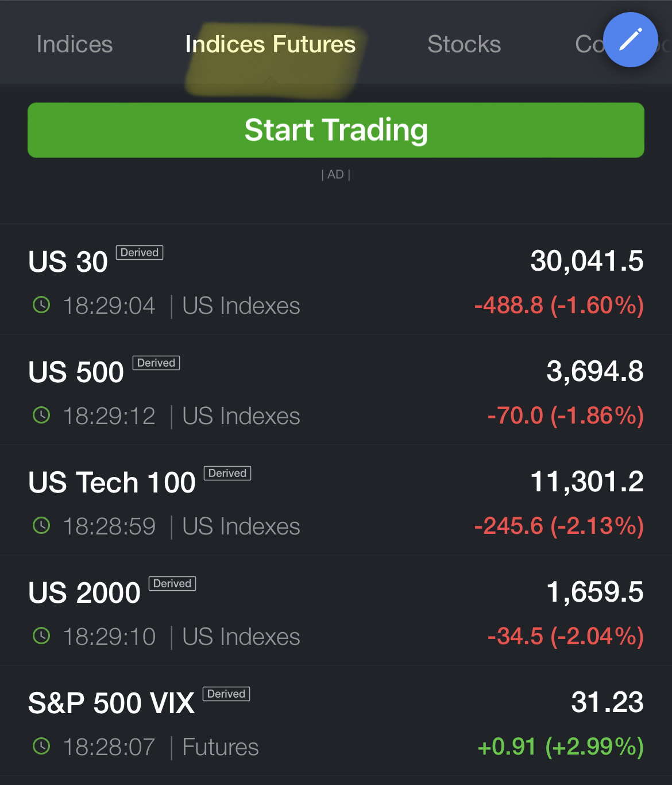View the S&P 500 VIX futures details
The height and width of the screenshot is (785, 672).
click(x=336, y=721)
